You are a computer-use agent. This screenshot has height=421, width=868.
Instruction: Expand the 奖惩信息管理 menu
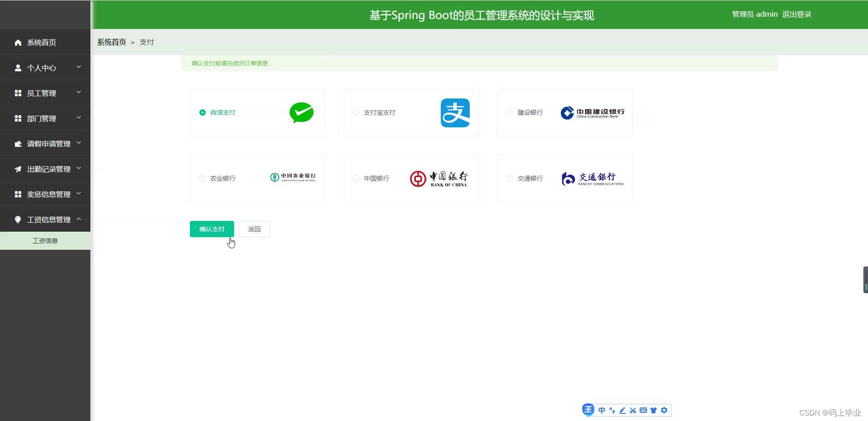[45, 194]
